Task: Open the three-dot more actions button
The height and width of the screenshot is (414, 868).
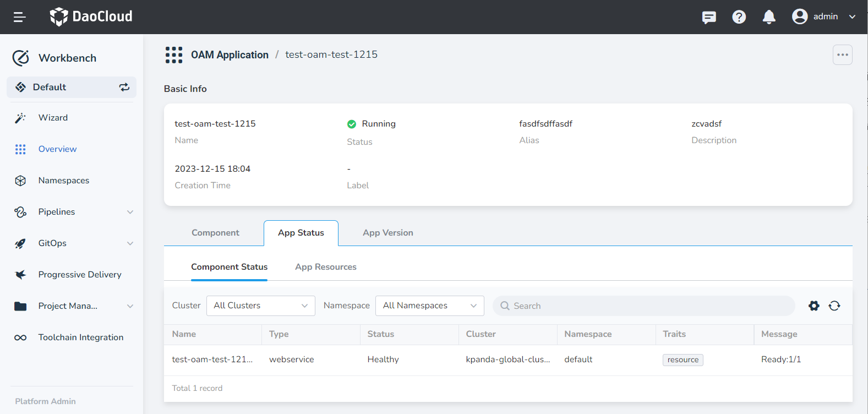Action: pos(842,55)
